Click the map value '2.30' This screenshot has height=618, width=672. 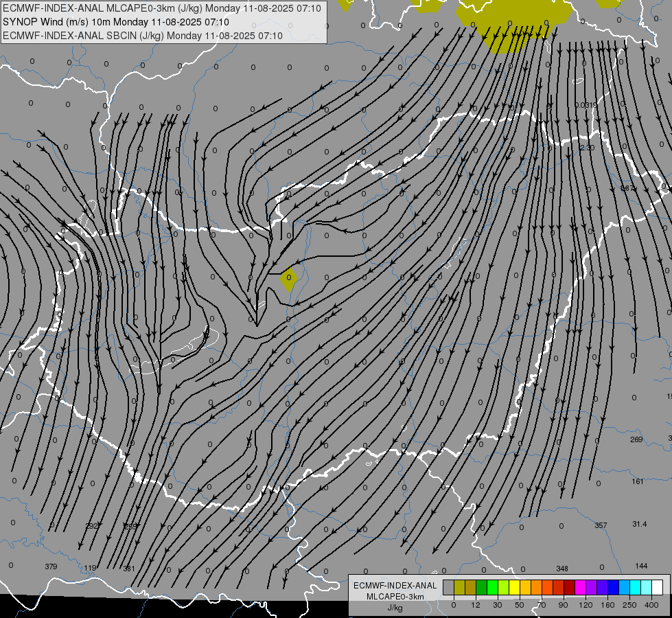(587, 148)
